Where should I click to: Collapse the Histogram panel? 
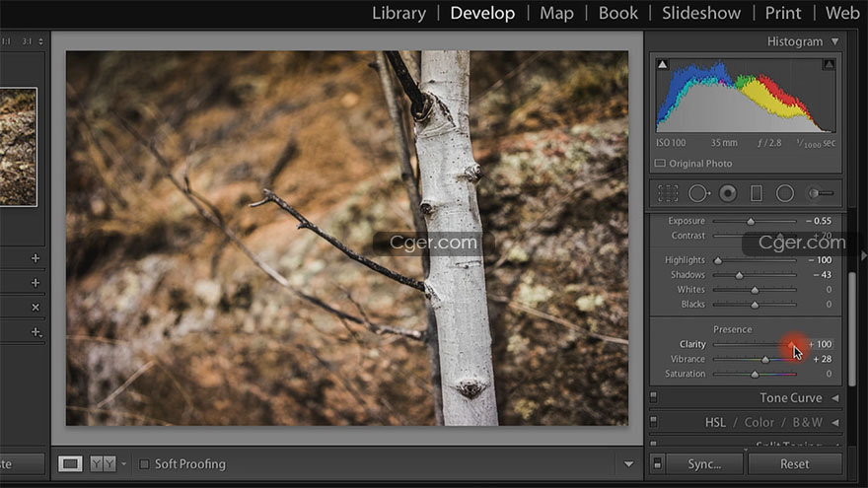point(834,41)
